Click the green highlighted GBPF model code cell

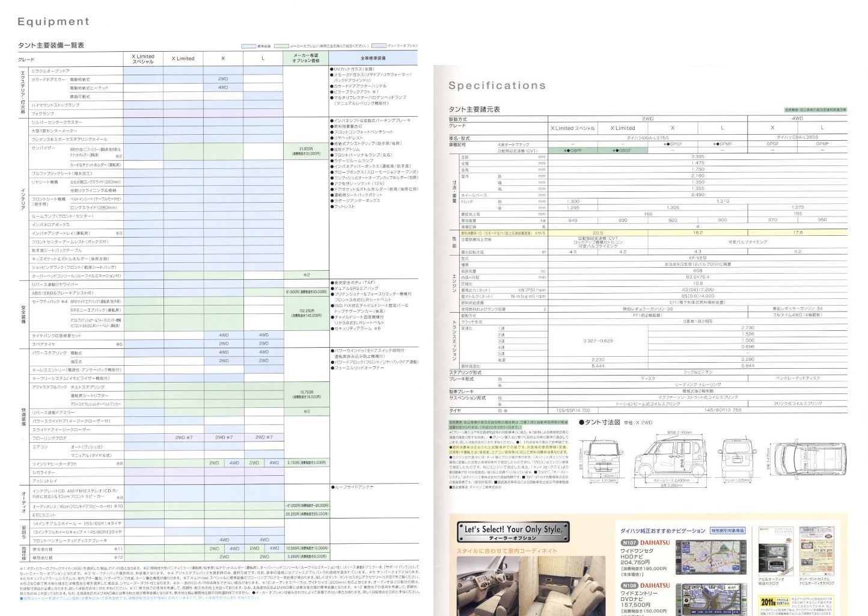click(572, 150)
